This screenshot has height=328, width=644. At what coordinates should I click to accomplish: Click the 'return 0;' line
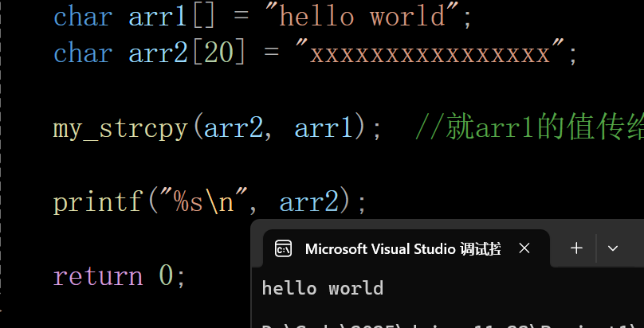tap(119, 276)
